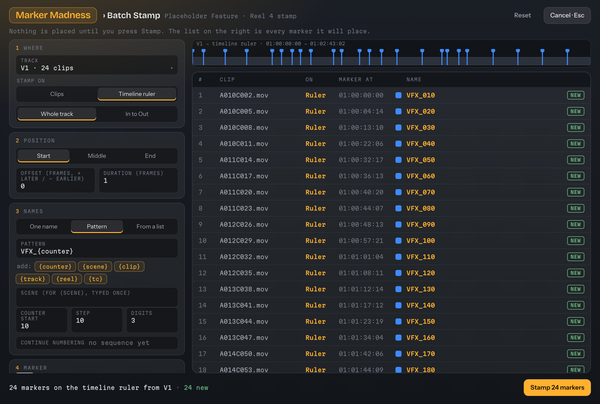This screenshot has width=600, height=404.
Task: Click marker name VFX_170
Action: point(421,354)
